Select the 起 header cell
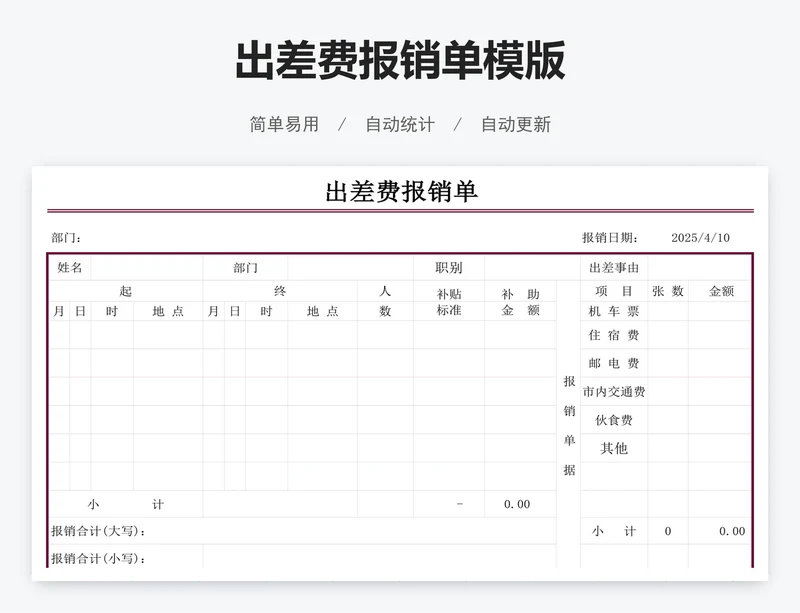Image resolution: width=800 pixels, height=613 pixels. click(126, 291)
